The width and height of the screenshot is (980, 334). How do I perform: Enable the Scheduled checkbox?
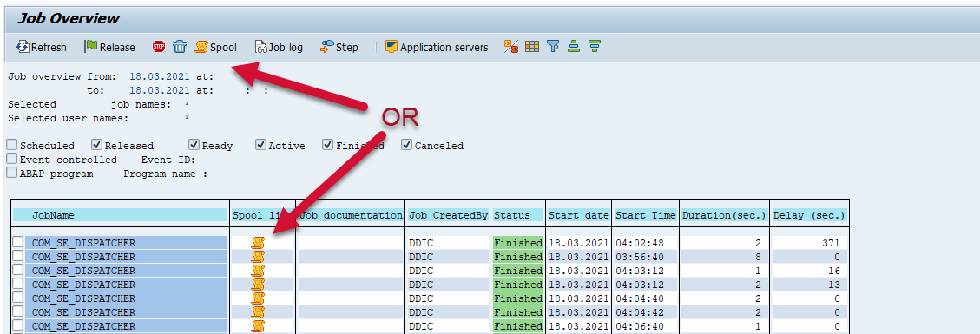click(x=12, y=145)
